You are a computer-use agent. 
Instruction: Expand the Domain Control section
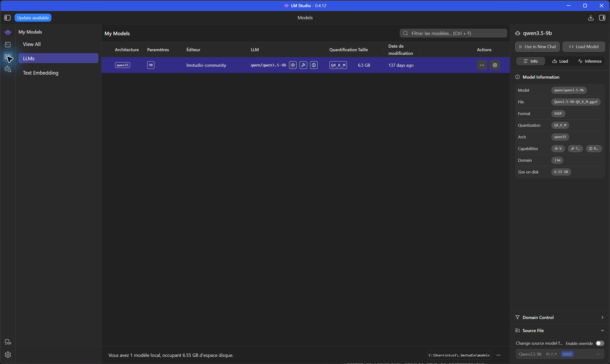pyautogui.click(x=560, y=317)
